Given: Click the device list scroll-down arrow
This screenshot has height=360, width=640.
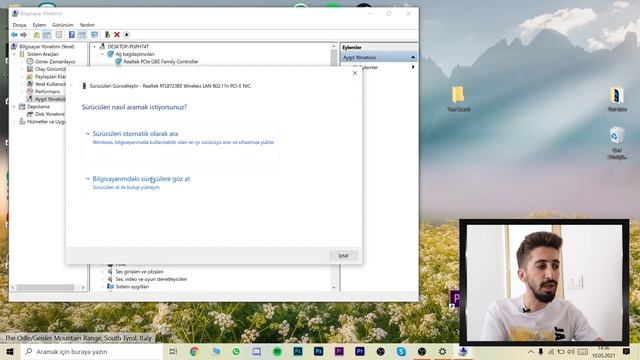Looking at the screenshot, I should coord(334,288).
